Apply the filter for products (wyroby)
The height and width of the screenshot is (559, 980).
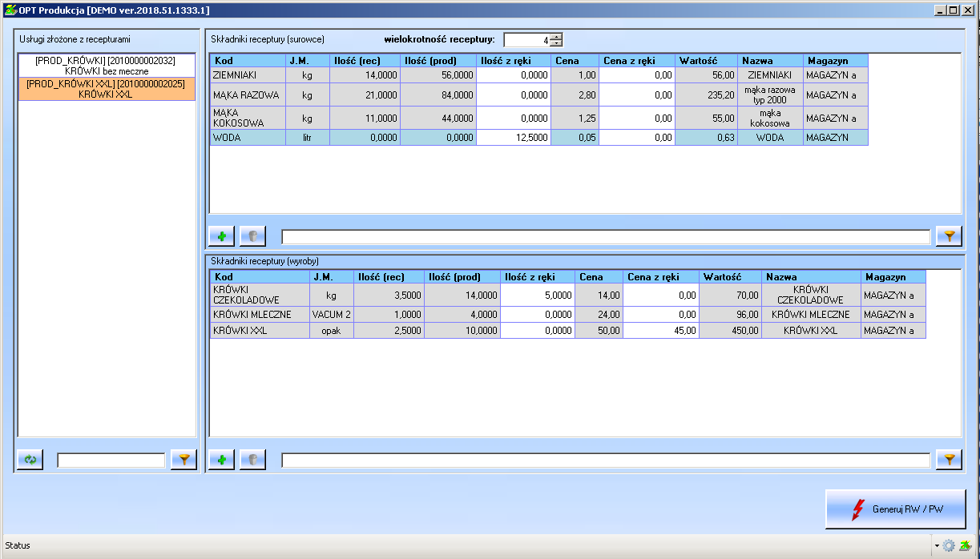[949, 460]
